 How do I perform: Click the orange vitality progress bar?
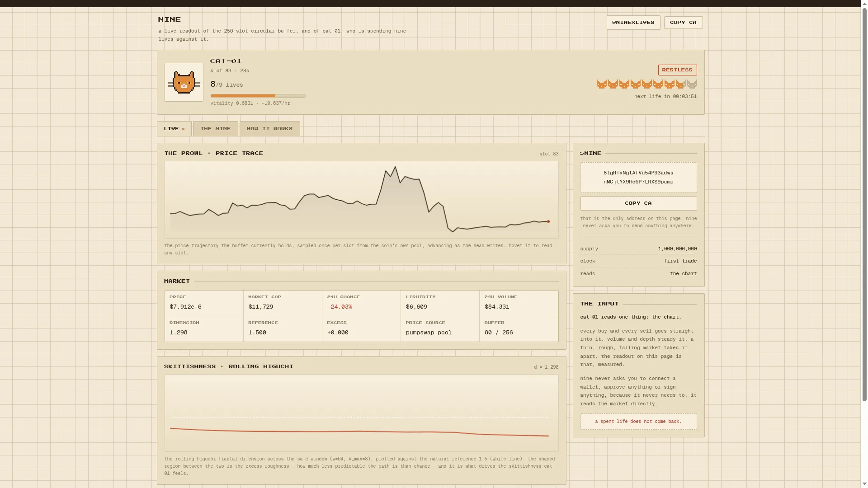pos(258,96)
